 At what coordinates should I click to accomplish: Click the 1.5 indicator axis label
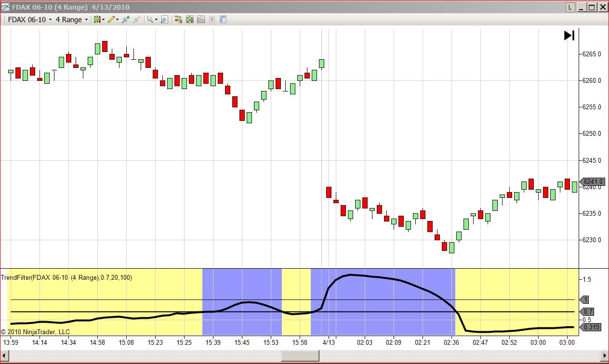[x=587, y=279]
